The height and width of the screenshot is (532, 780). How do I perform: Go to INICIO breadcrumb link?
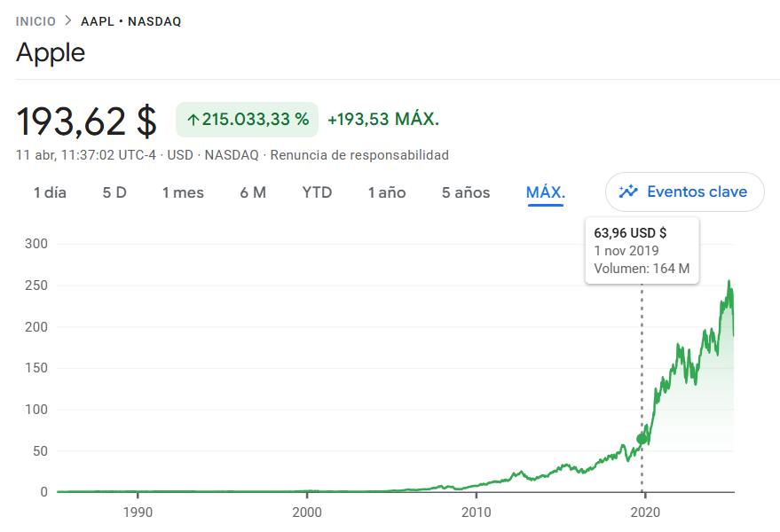[x=35, y=21]
